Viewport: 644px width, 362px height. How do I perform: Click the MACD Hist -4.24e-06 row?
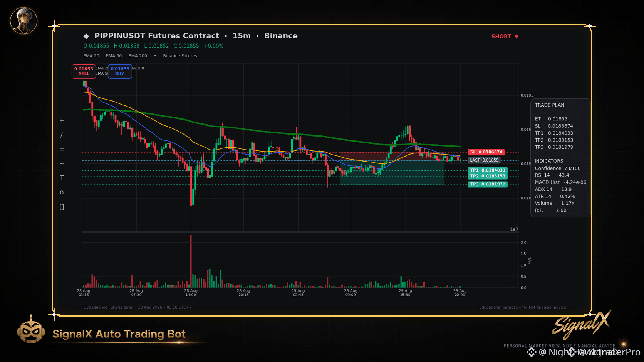(x=560, y=182)
